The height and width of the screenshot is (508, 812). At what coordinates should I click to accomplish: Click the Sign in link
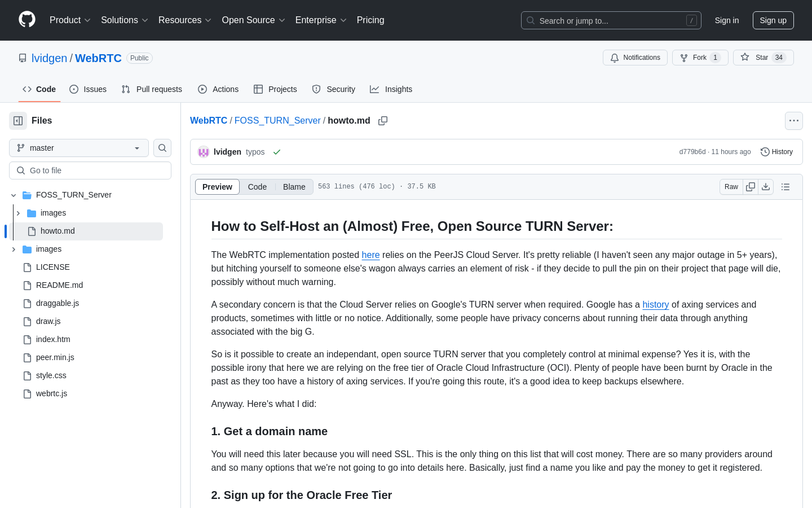[x=726, y=20]
